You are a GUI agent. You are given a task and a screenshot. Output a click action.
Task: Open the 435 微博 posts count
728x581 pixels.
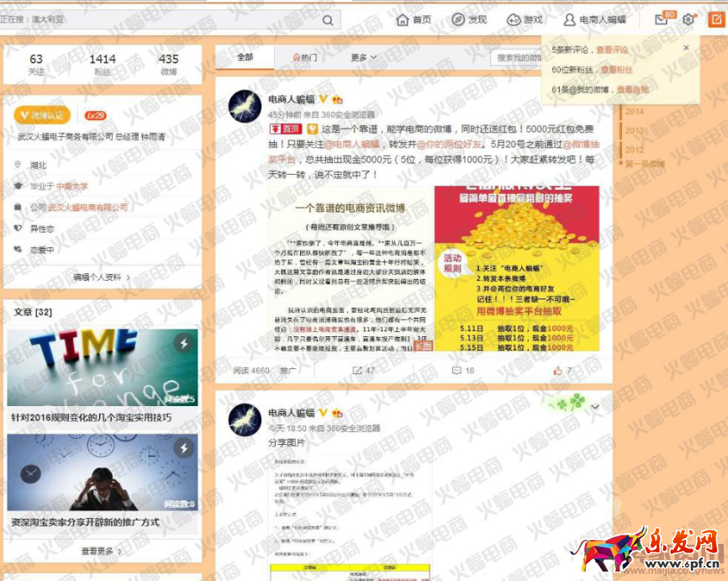point(168,64)
